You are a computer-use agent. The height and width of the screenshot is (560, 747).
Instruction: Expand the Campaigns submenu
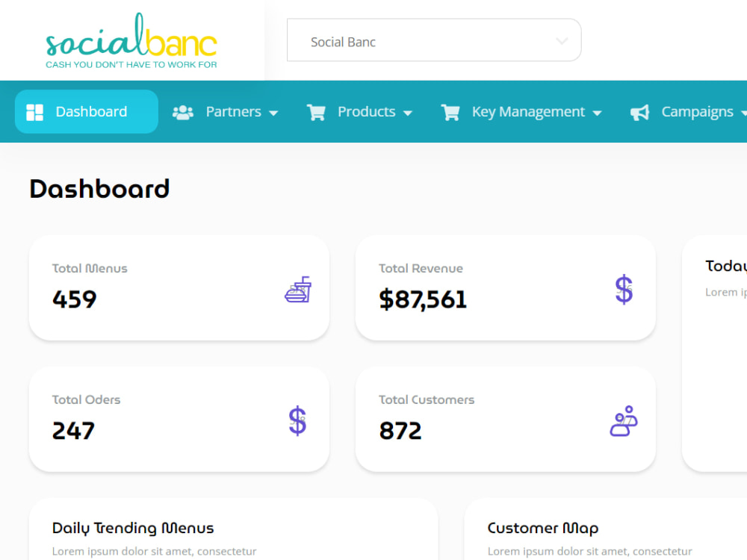[x=744, y=112]
